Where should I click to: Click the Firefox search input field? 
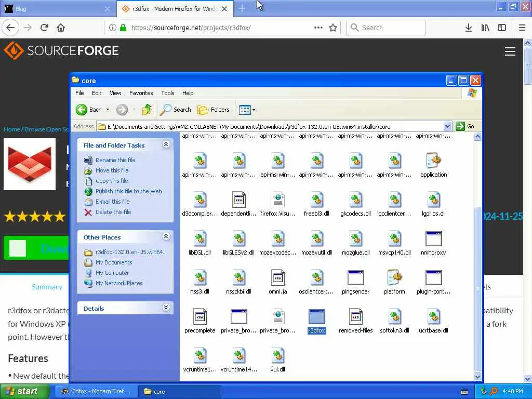tap(385, 28)
